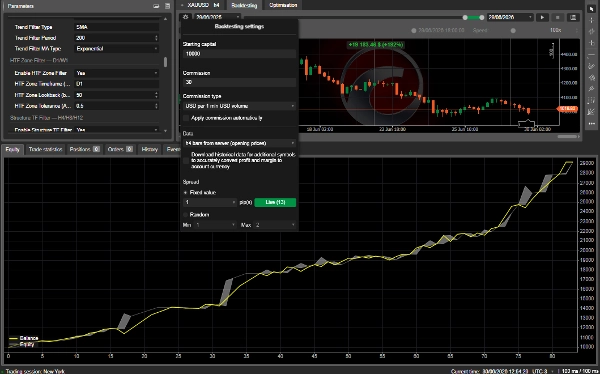Open the backtest end date dropdown

click(510, 17)
